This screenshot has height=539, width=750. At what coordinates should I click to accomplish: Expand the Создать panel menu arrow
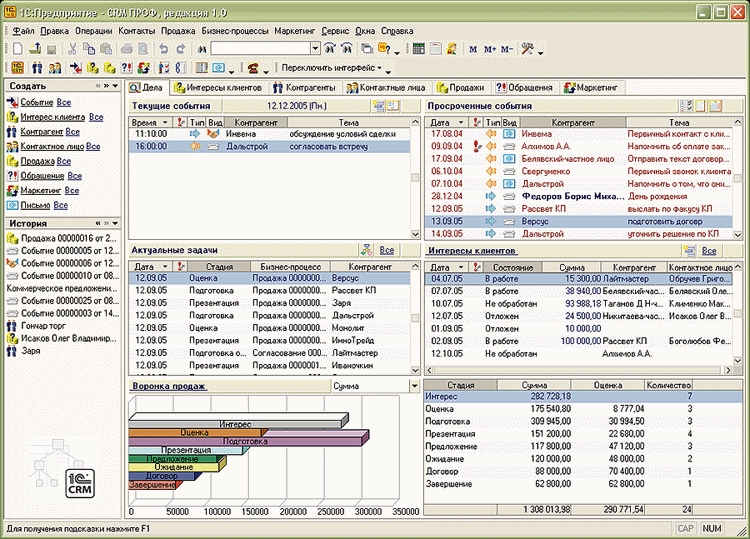115,86
